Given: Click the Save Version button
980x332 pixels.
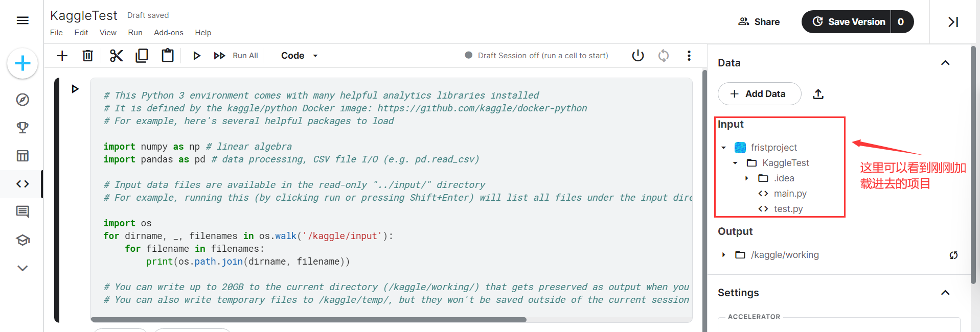Looking at the screenshot, I should (x=847, y=22).
